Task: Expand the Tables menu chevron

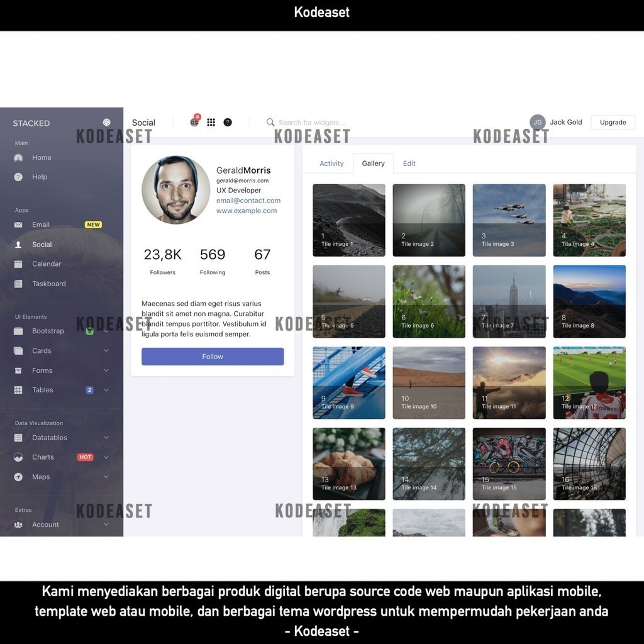Action: [x=106, y=390]
